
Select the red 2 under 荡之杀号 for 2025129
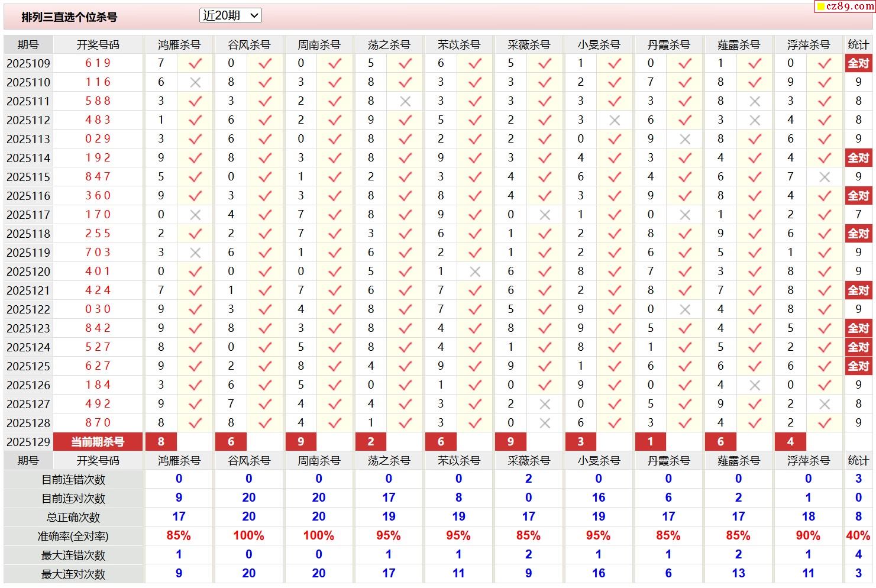(x=371, y=442)
